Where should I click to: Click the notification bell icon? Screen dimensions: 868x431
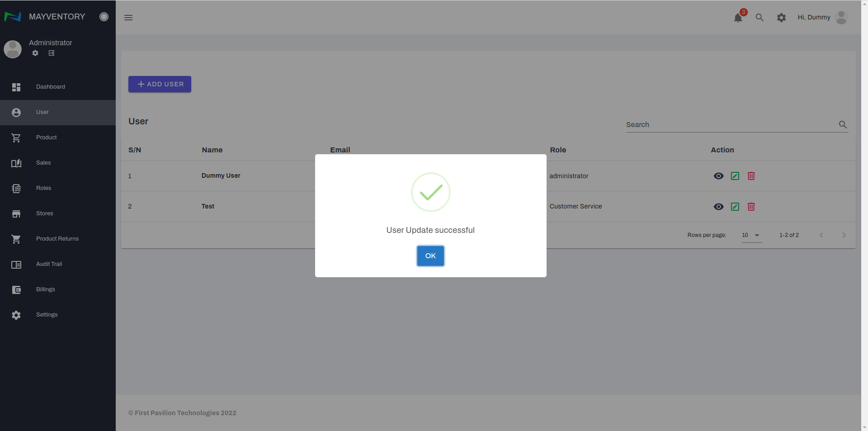(738, 18)
